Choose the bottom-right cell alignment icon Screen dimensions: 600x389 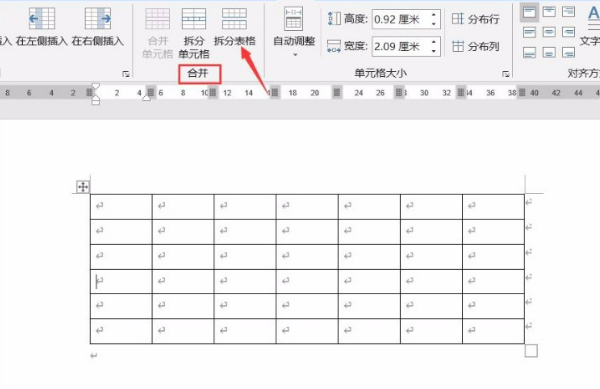(x=569, y=52)
